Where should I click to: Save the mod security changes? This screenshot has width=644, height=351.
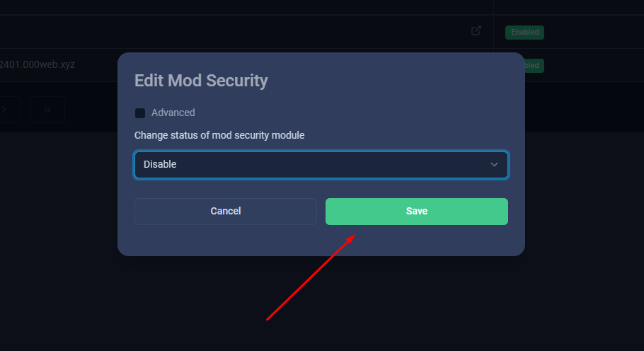click(416, 212)
